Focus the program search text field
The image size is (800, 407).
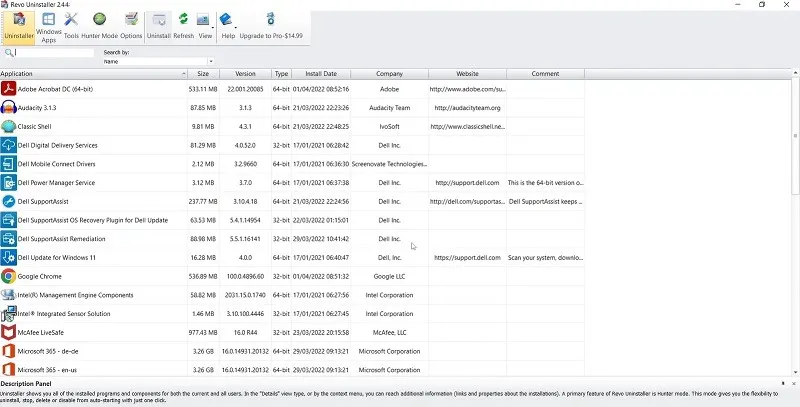coord(54,53)
